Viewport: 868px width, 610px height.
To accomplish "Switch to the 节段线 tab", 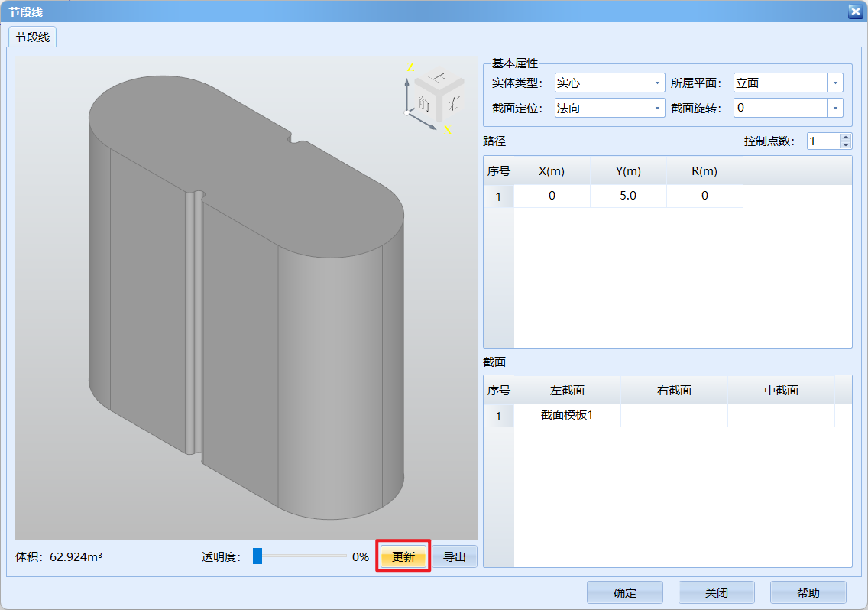I will coord(33,37).
